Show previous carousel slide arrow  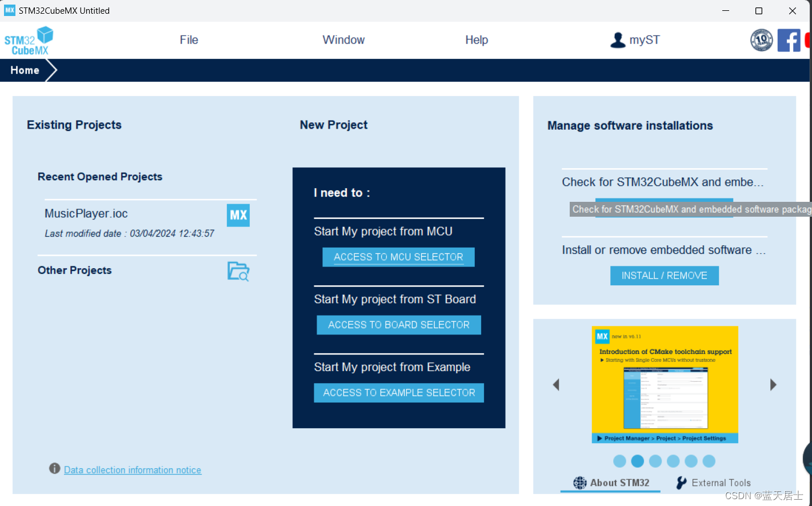click(x=556, y=385)
